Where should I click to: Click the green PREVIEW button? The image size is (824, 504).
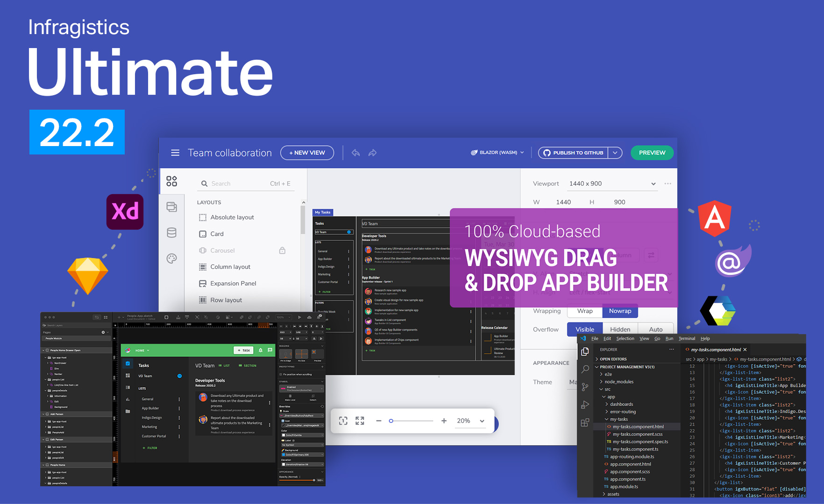click(x=652, y=153)
